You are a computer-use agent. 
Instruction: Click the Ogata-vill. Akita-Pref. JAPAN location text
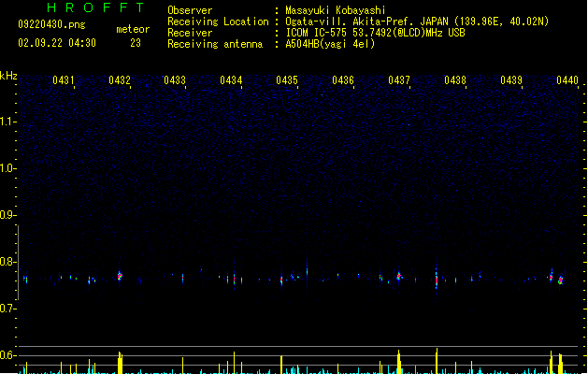click(x=417, y=22)
